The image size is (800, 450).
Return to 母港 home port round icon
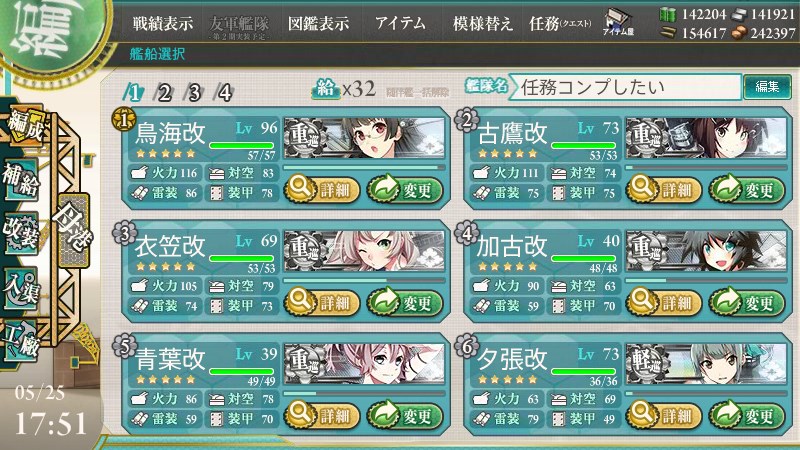(73, 230)
